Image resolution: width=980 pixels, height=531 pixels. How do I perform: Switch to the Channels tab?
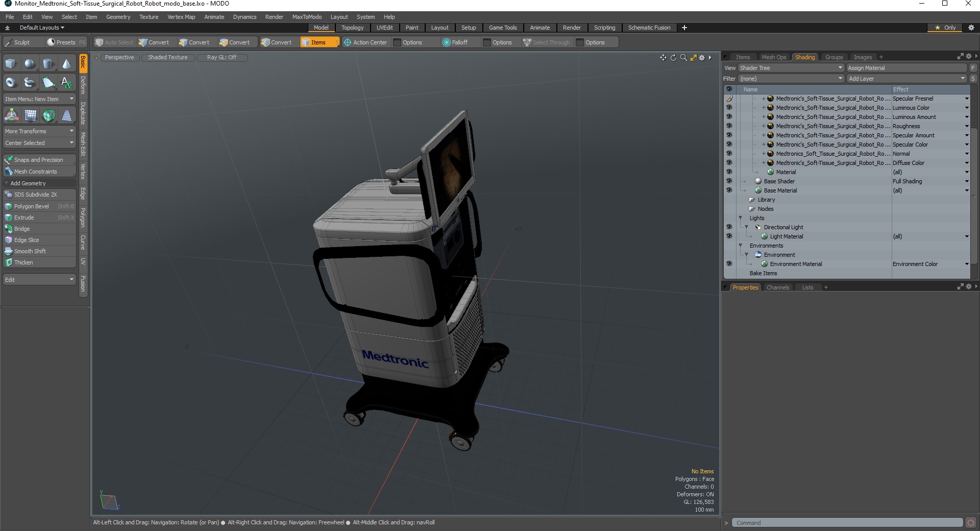click(x=777, y=287)
